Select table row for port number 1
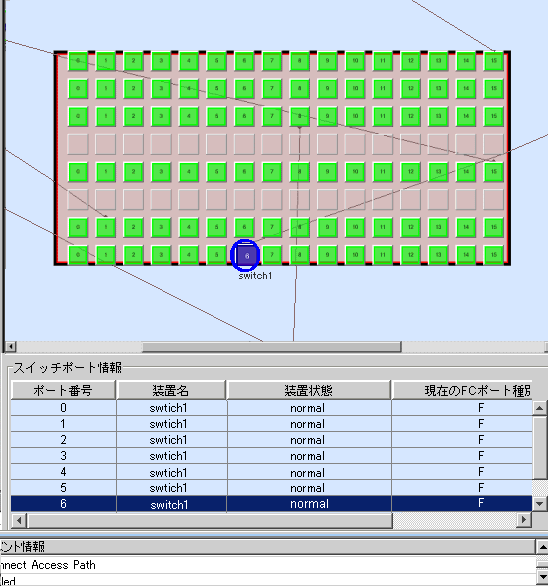The height and width of the screenshot is (586, 548). coord(271,424)
